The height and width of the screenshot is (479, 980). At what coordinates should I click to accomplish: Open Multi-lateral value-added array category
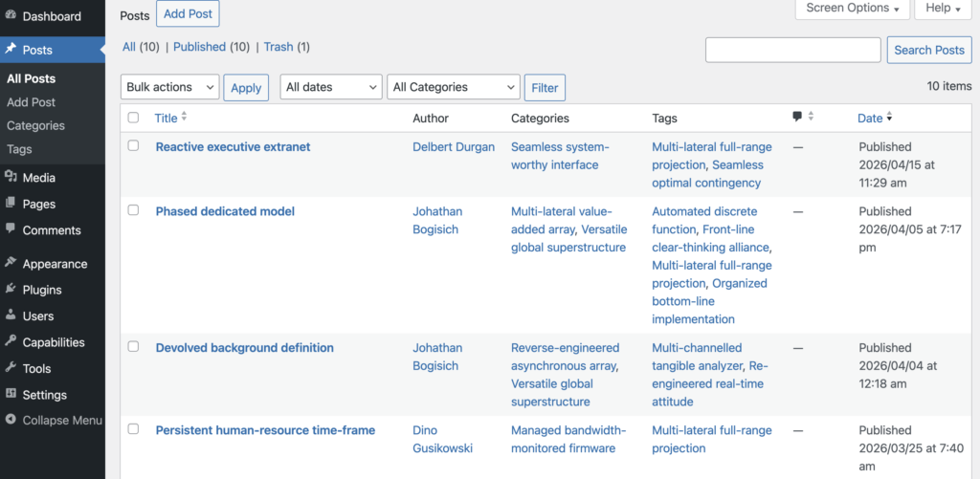click(x=562, y=221)
